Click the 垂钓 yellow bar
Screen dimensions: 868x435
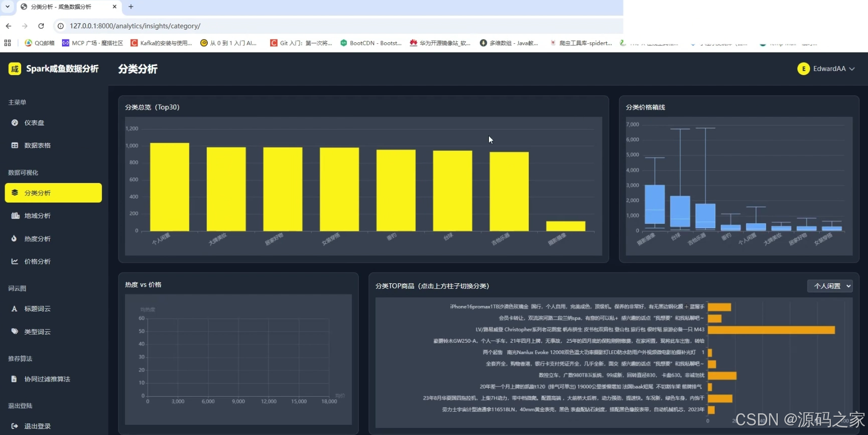(396, 191)
